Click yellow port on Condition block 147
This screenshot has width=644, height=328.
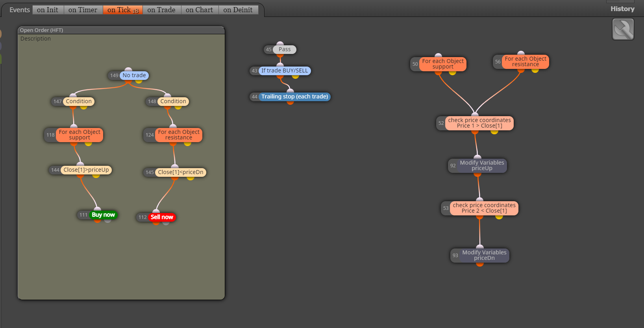tap(83, 107)
